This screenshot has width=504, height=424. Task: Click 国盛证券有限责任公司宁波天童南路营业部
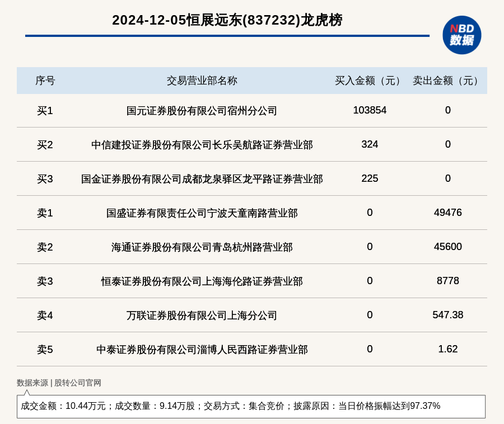point(202,213)
